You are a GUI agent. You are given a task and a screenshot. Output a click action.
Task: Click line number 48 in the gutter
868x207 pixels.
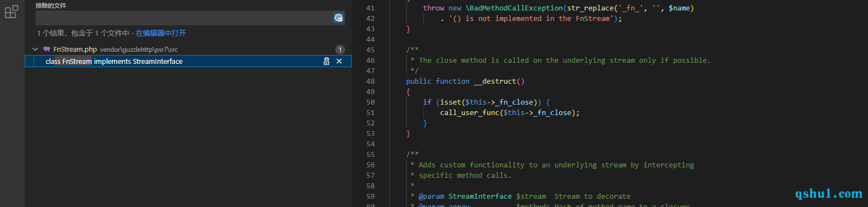coord(370,81)
